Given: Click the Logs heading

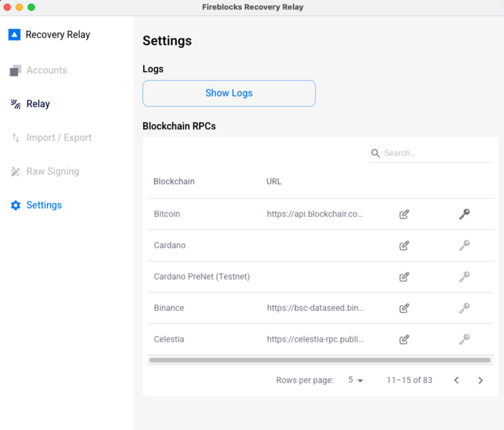Looking at the screenshot, I should point(153,69).
